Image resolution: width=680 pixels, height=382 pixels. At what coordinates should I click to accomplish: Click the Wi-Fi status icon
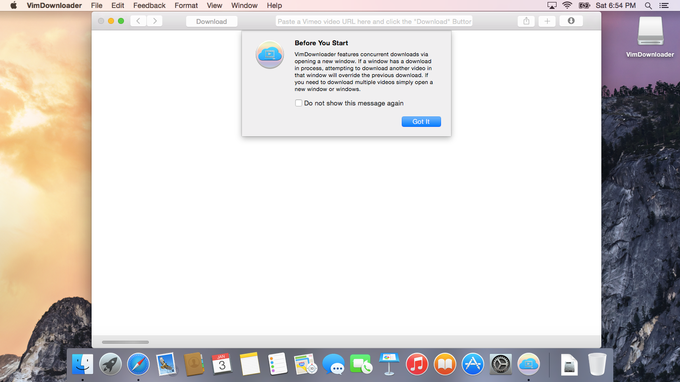[x=567, y=6]
